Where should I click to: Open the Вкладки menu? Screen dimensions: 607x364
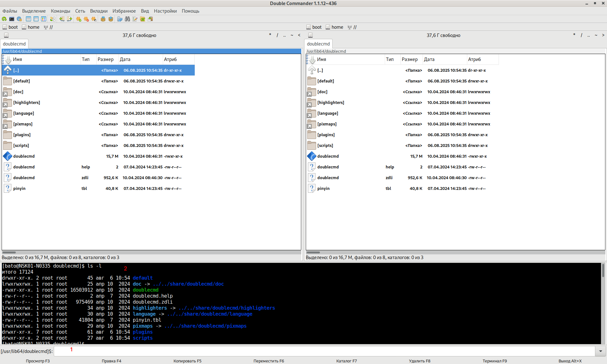coord(99,11)
